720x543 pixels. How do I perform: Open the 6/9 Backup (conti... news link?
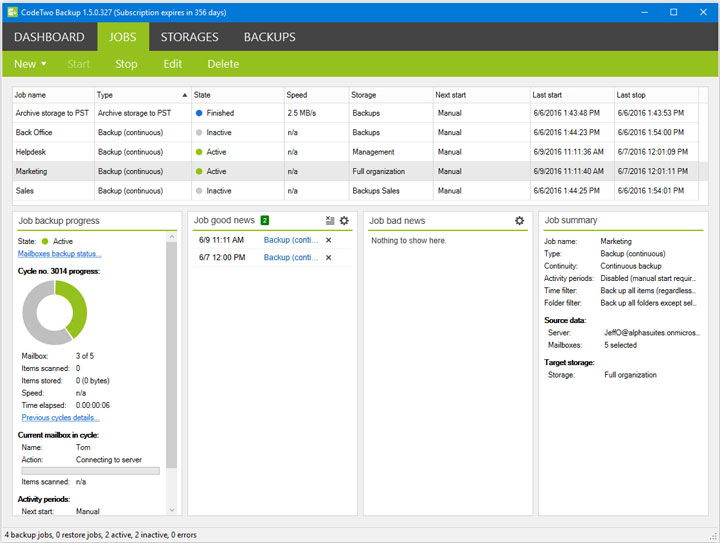tap(291, 240)
